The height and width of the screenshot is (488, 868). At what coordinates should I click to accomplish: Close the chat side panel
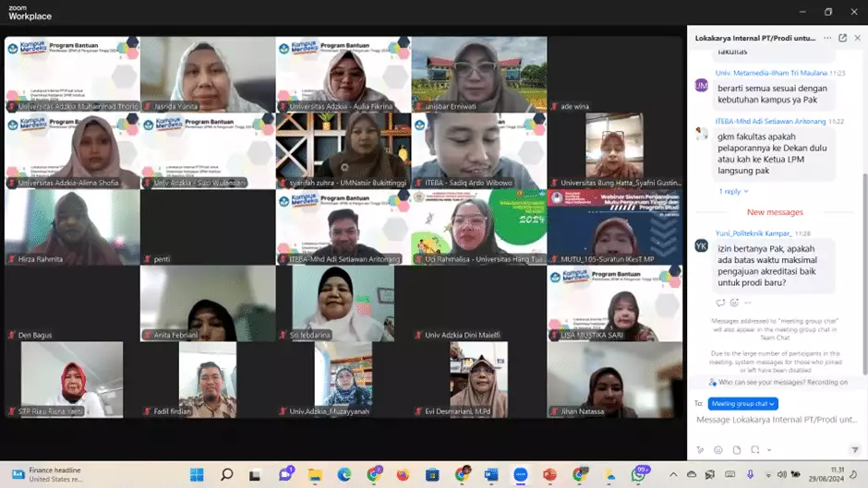858,38
